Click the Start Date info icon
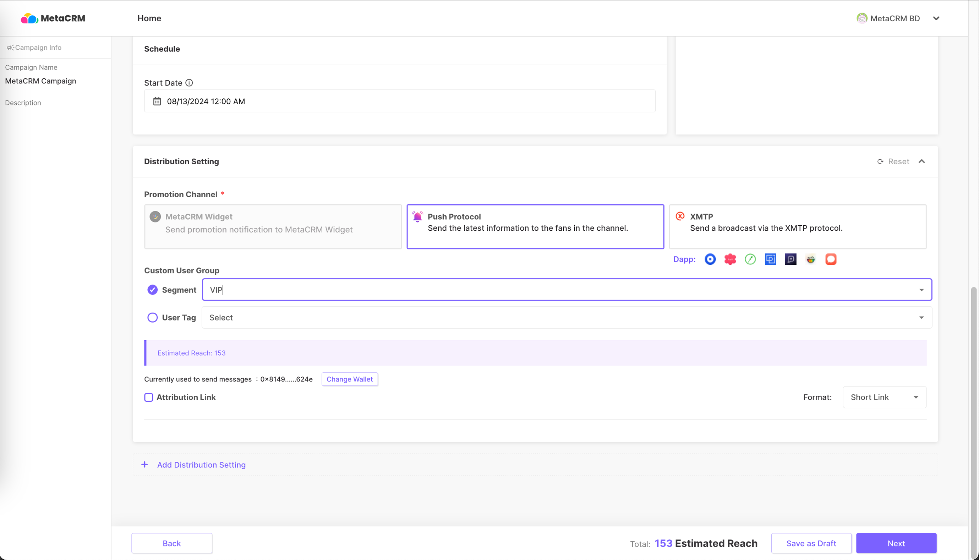Image resolution: width=979 pixels, height=560 pixels. pyautogui.click(x=189, y=83)
